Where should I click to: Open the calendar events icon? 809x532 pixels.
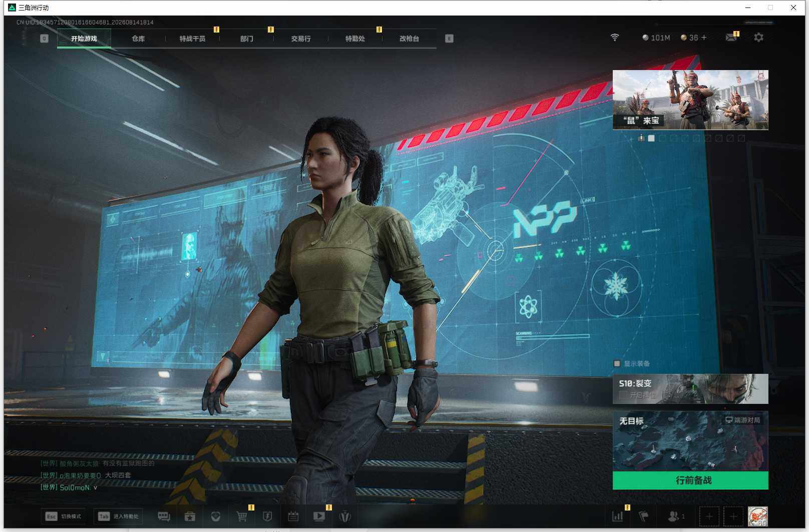point(293,516)
